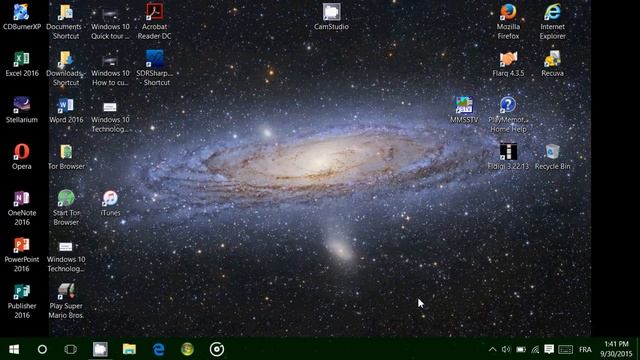
Task: Select the Excel 2016 desktop icon
Action: (x=22, y=64)
